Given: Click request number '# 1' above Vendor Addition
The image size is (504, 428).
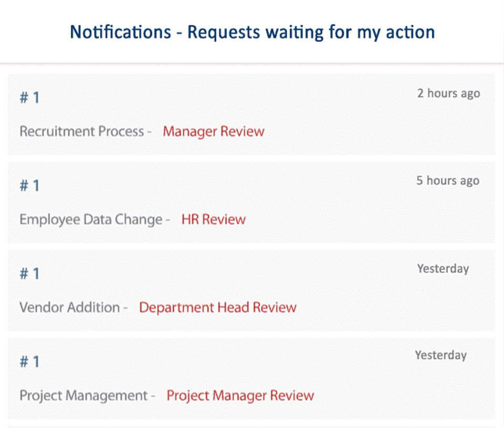Looking at the screenshot, I should click(x=29, y=274).
